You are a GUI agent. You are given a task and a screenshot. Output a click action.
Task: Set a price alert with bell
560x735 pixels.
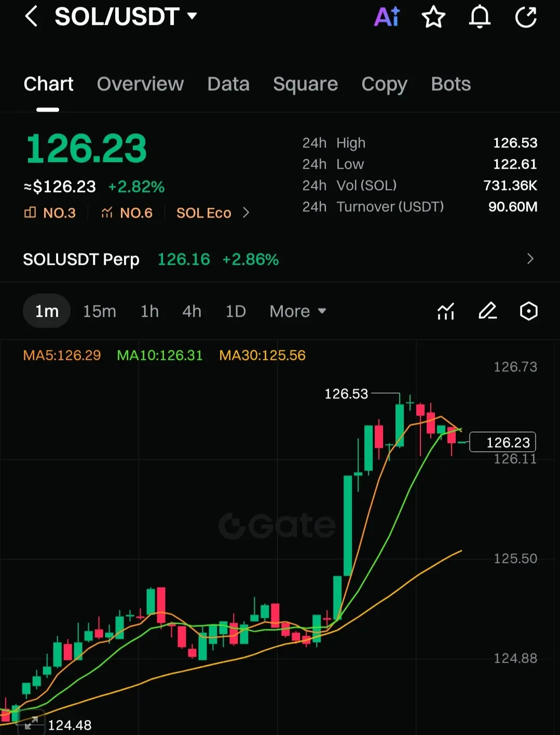(x=480, y=17)
